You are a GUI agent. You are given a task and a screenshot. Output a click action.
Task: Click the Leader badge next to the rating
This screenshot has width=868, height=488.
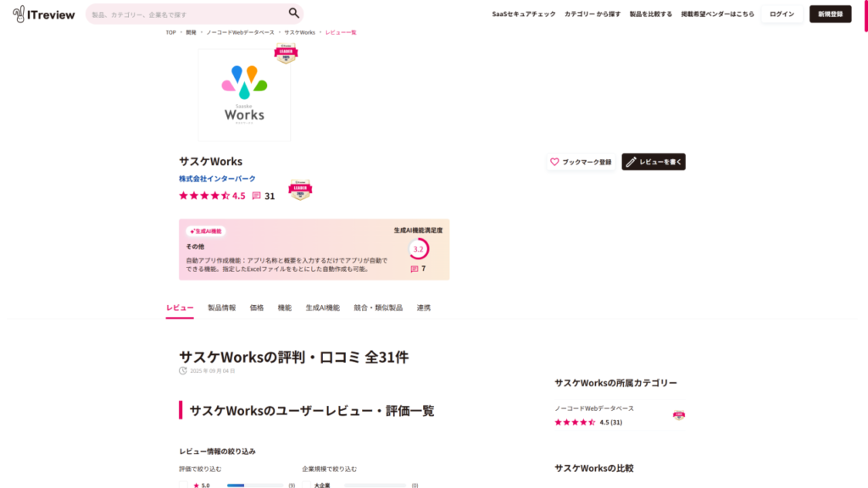[x=300, y=190]
